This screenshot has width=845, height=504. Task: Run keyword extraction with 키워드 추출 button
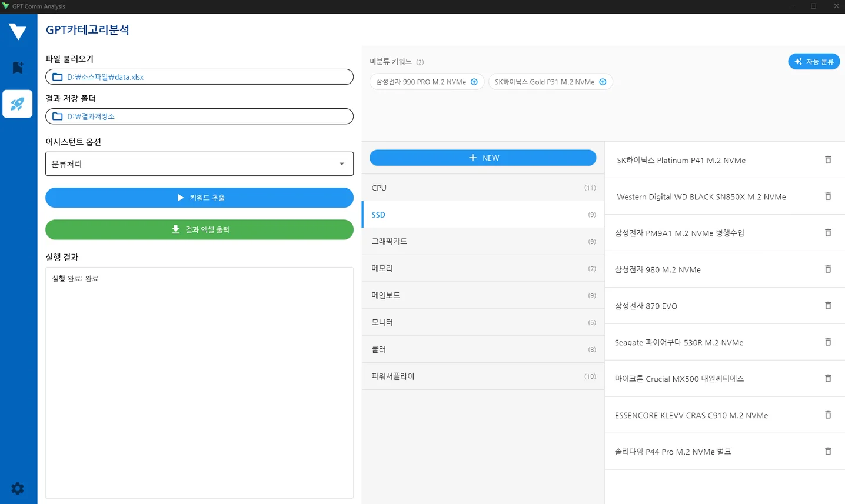[199, 198]
